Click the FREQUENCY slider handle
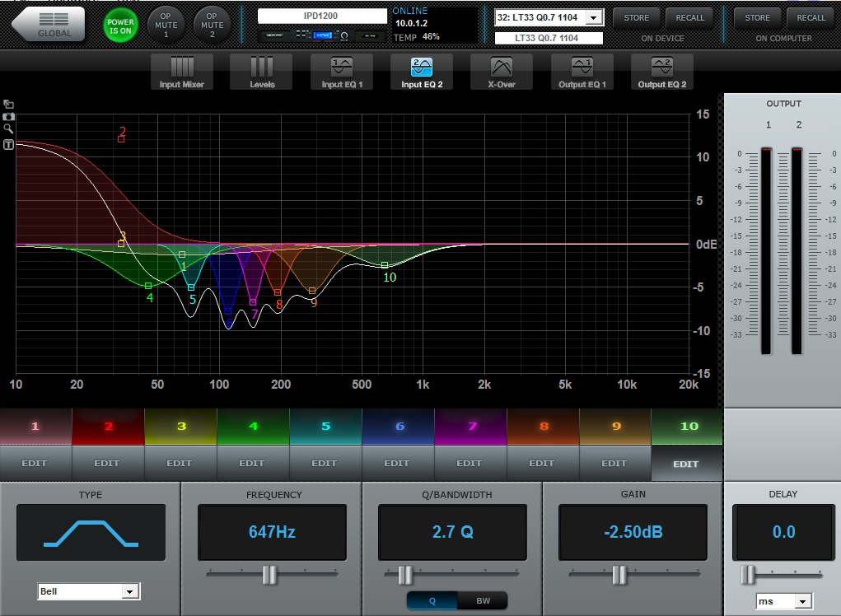This screenshot has width=841, height=616. coord(269,575)
